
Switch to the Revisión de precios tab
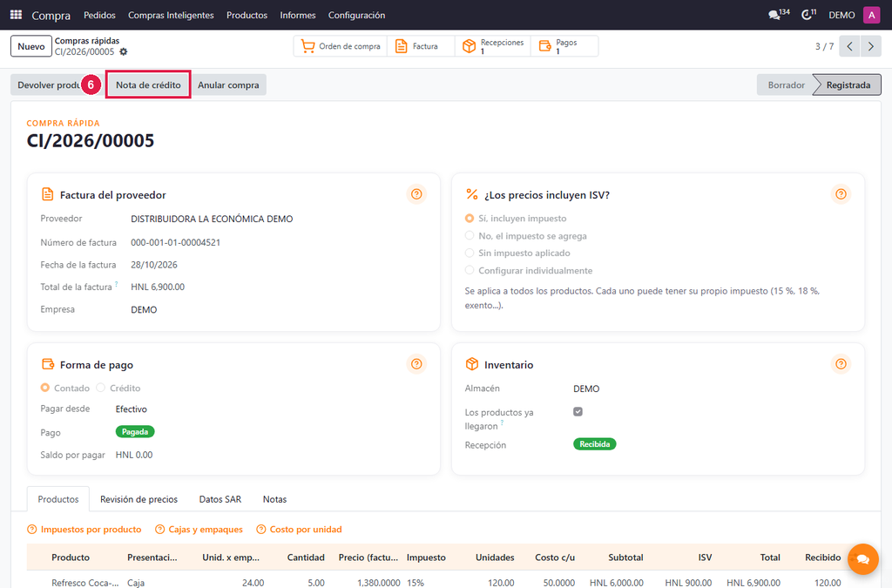[x=139, y=499]
